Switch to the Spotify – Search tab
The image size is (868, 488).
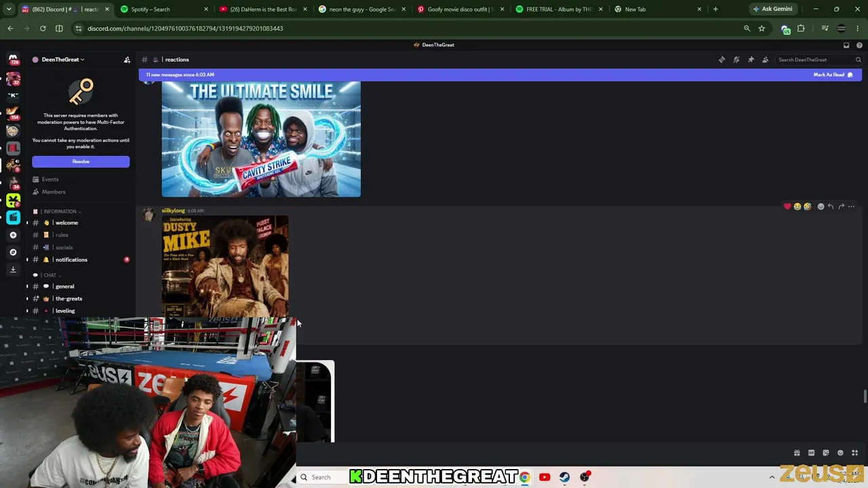click(x=165, y=9)
